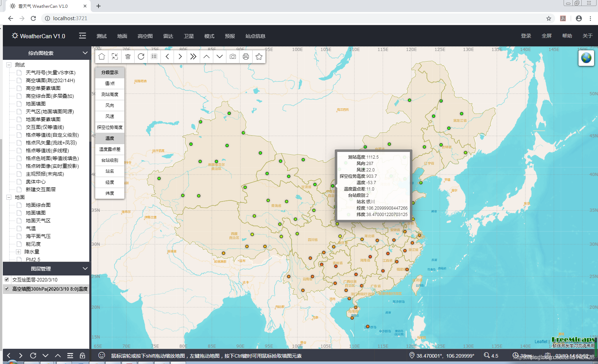
Task: Select 风向 display option
Action: tap(110, 106)
